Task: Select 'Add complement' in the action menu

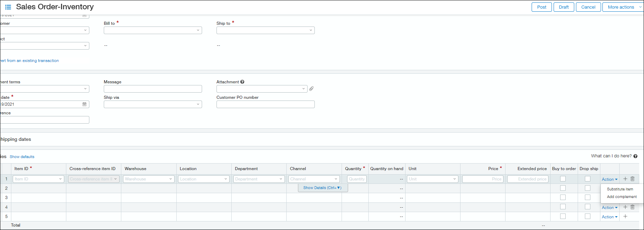Action: [622, 197]
